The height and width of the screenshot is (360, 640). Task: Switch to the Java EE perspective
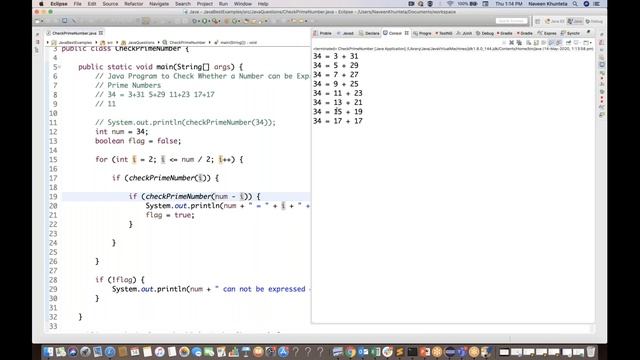(554, 21)
